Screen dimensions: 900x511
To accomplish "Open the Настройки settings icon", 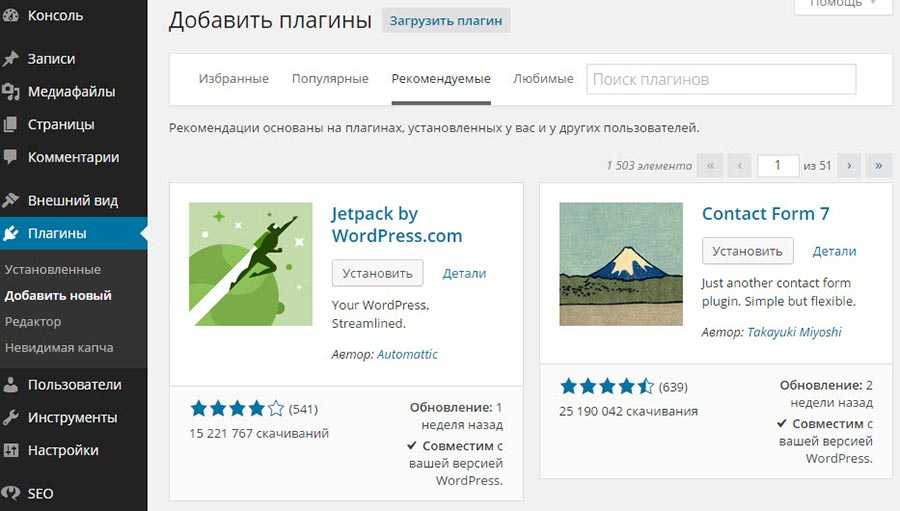I will [x=11, y=450].
